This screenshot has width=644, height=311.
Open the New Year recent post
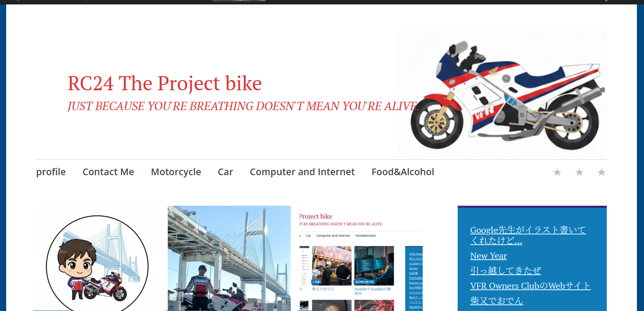[x=489, y=256]
